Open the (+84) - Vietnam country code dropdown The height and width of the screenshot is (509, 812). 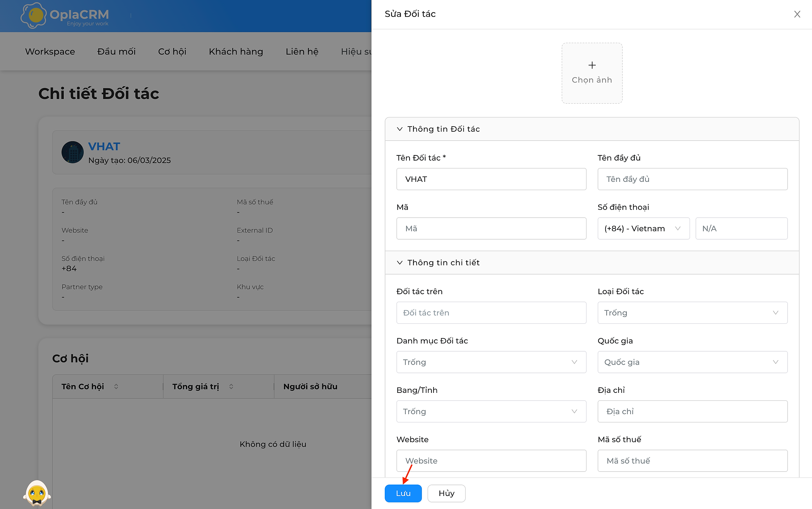(643, 228)
